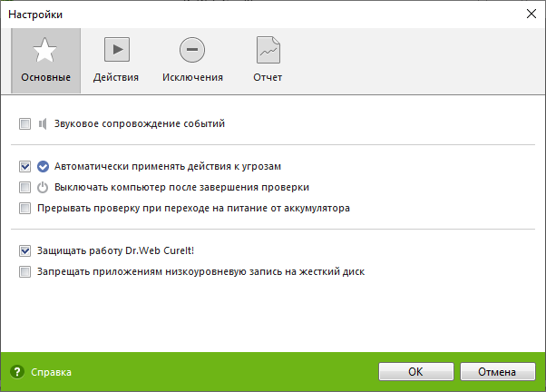The height and width of the screenshot is (392, 546).
Task: Click the Защищать работу Dr.Web CureIt! text
Action: click(x=115, y=250)
